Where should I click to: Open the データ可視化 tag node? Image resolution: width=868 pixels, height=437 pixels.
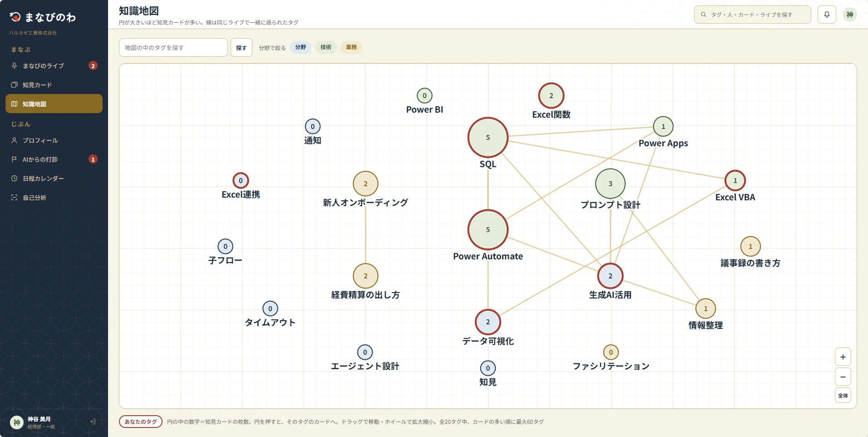488,322
